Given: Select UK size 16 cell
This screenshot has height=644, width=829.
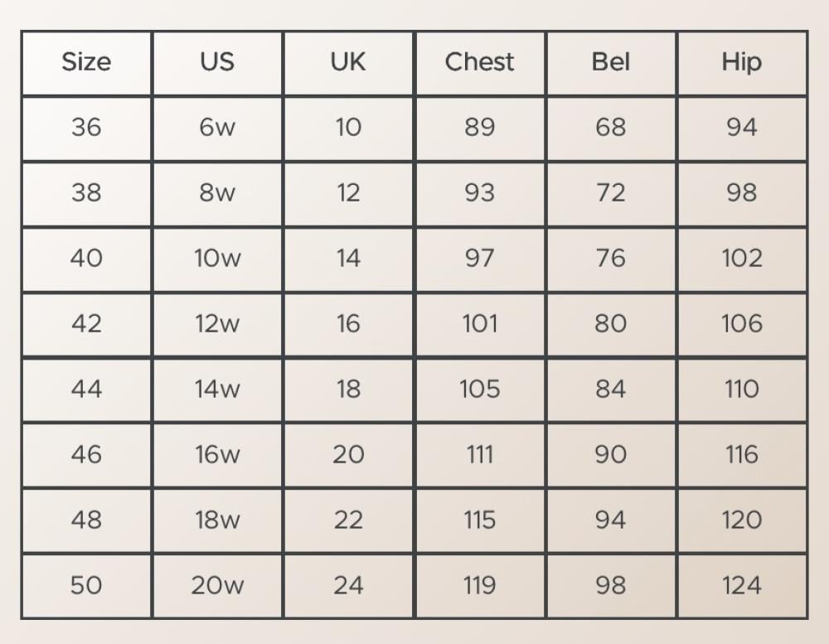Looking at the screenshot, I should (x=348, y=325).
